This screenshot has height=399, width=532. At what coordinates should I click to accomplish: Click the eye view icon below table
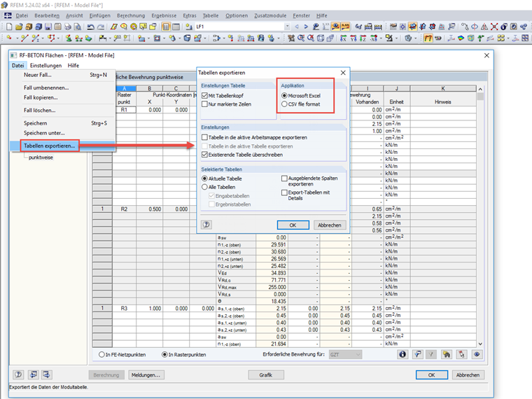[x=477, y=355]
